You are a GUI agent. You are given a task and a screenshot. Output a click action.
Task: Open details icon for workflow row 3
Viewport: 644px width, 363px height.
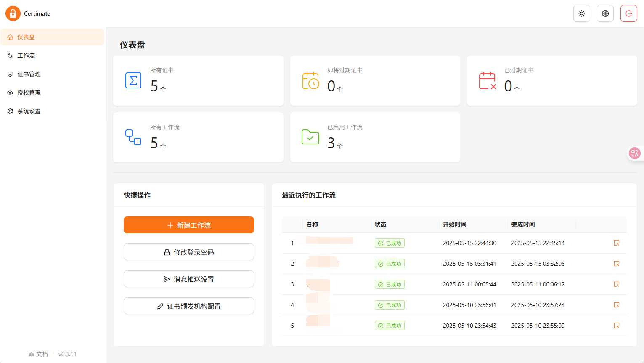(x=617, y=284)
